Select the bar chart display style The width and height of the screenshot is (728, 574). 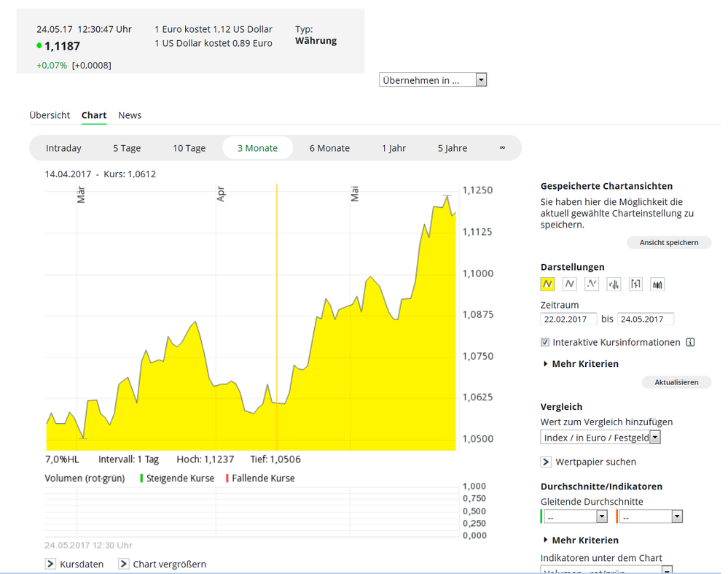pos(613,284)
